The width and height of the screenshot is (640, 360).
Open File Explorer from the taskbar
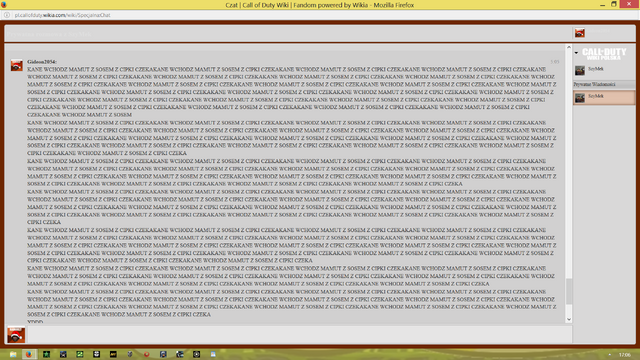(13, 354)
